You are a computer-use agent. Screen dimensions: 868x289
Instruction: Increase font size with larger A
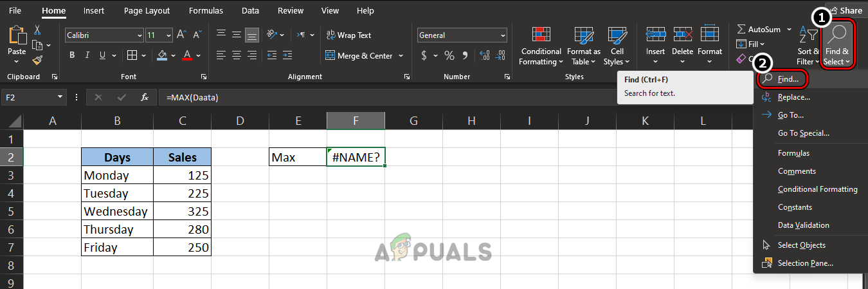[182, 35]
